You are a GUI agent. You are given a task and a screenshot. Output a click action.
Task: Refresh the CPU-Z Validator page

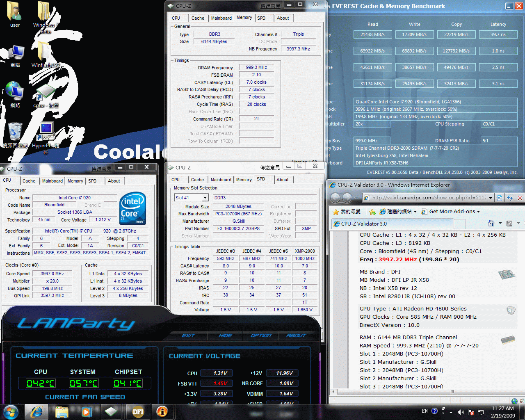(510, 198)
